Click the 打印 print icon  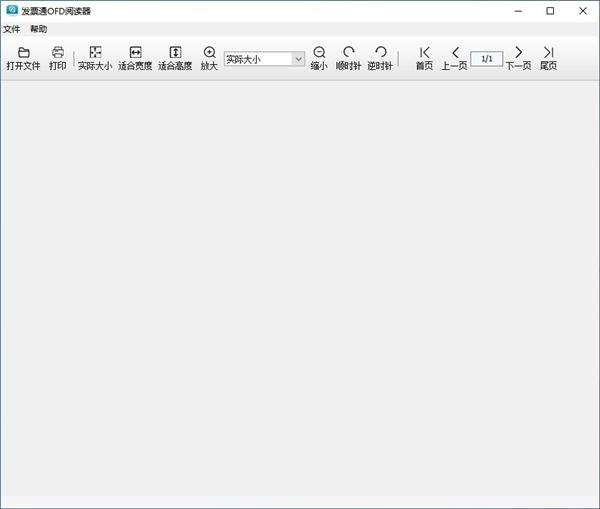pyautogui.click(x=58, y=52)
